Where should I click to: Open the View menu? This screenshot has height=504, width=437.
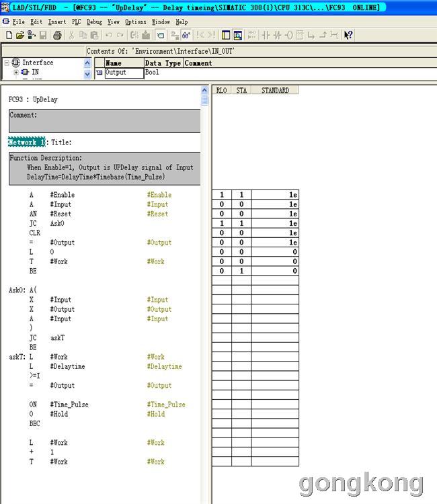[x=114, y=22]
